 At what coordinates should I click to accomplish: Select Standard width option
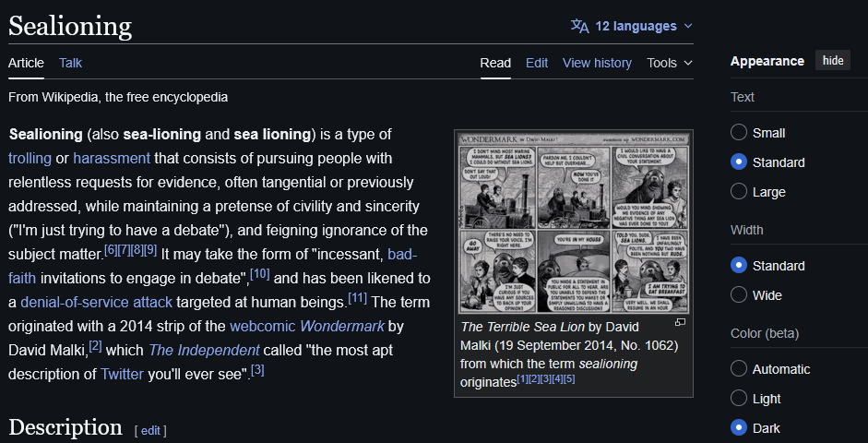tap(739, 265)
